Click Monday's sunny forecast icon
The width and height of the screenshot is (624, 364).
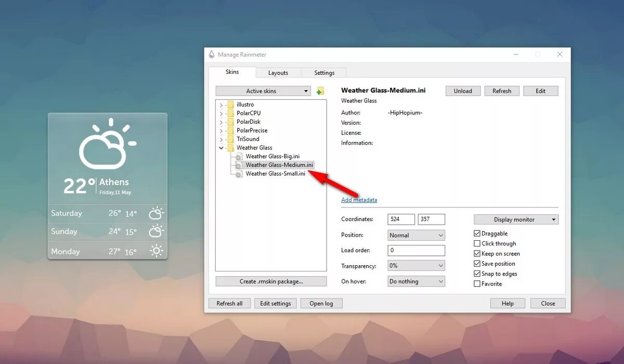pos(156,251)
